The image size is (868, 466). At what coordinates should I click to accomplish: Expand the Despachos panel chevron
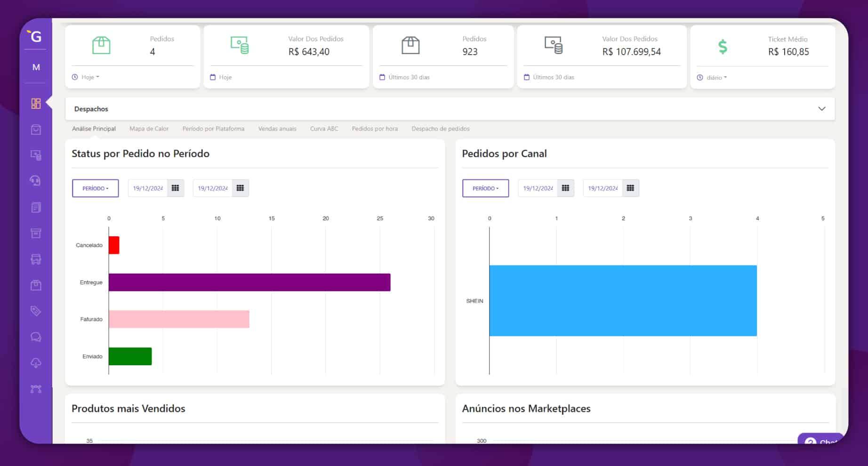822,109
